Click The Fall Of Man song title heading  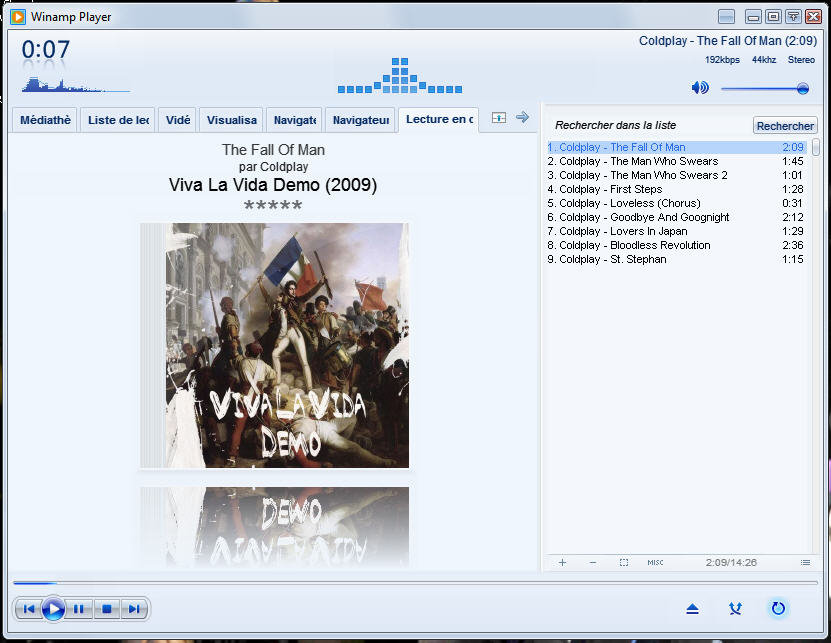[x=273, y=150]
